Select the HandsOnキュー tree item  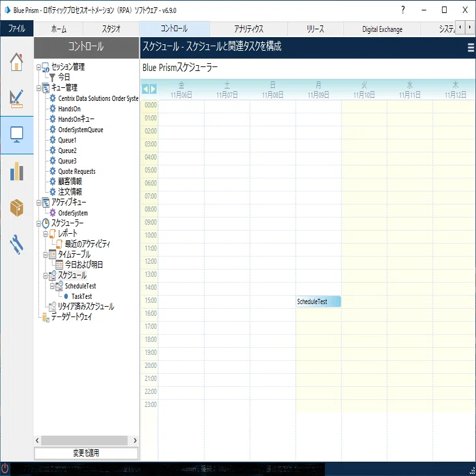(x=76, y=119)
